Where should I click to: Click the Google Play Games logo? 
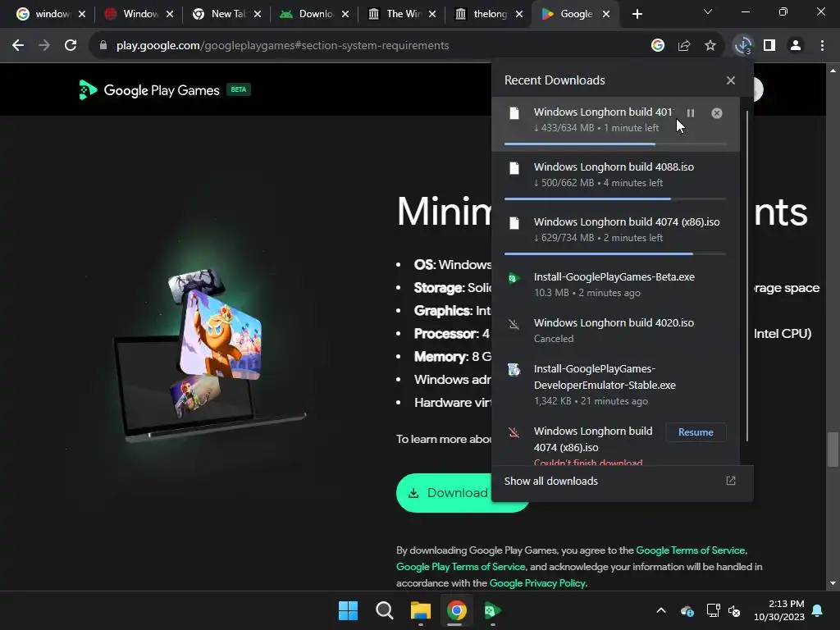[149, 90]
